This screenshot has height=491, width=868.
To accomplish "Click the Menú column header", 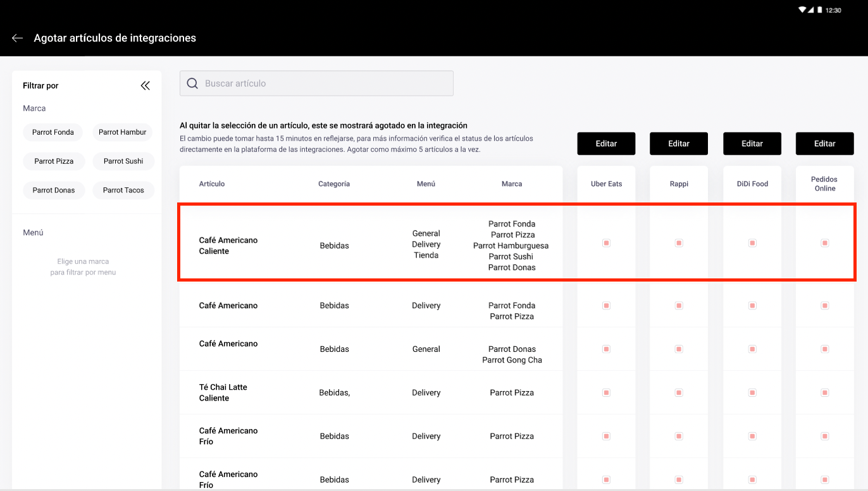I will 426,184.
